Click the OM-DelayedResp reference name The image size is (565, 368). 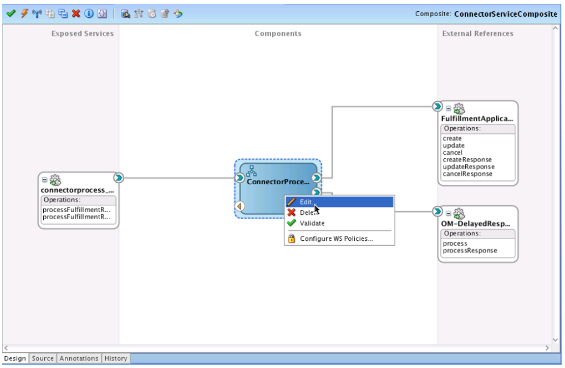(476, 224)
